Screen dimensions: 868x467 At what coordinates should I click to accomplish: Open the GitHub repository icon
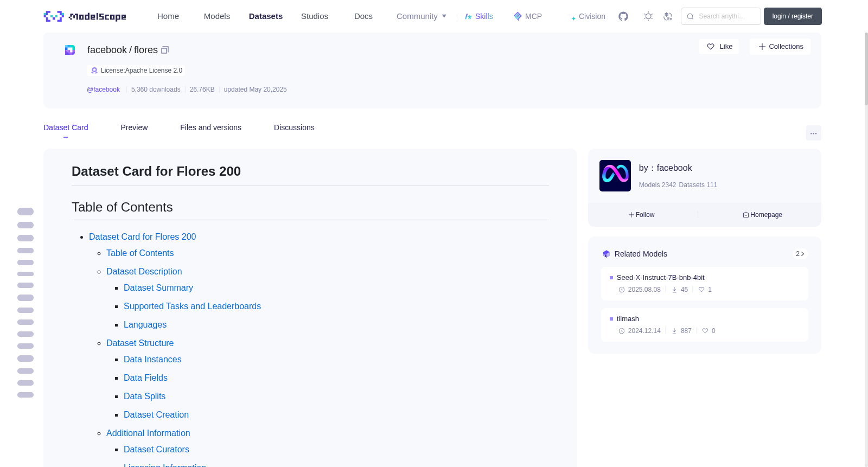[623, 16]
